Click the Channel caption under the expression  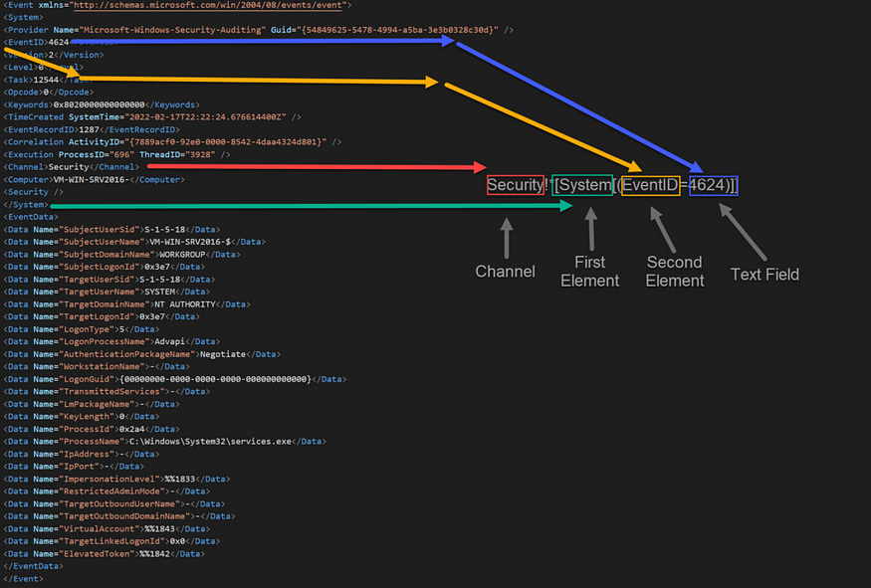[x=505, y=272]
